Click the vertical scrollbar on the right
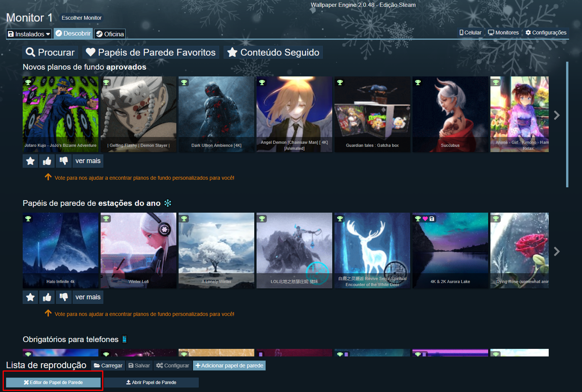Image resolution: width=582 pixels, height=392 pixels. tap(567, 124)
